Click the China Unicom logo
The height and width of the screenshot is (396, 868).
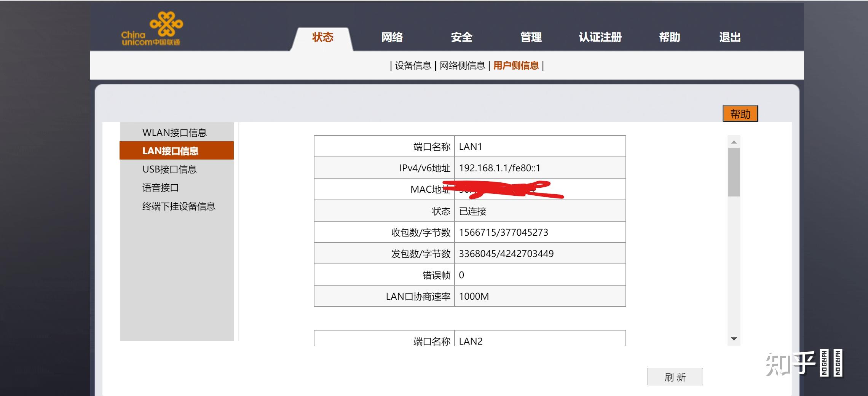pos(152,27)
